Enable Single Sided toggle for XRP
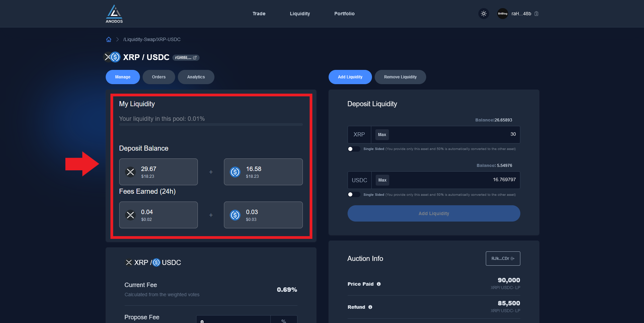 click(354, 149)
